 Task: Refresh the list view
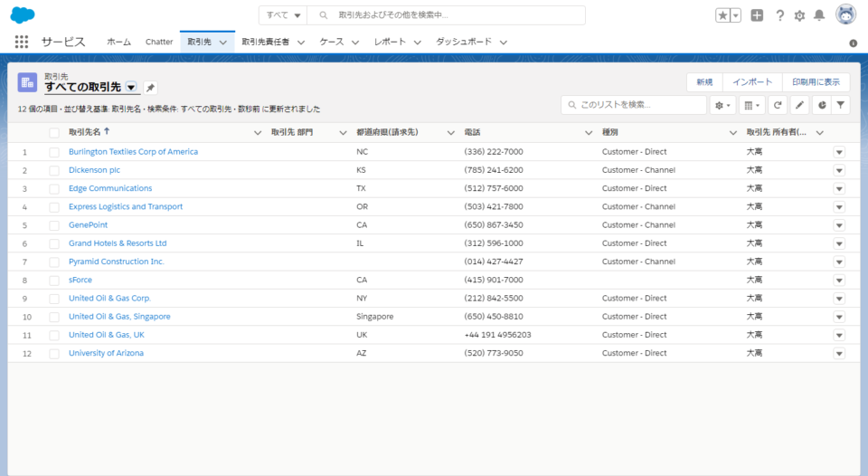click(778, 105)
